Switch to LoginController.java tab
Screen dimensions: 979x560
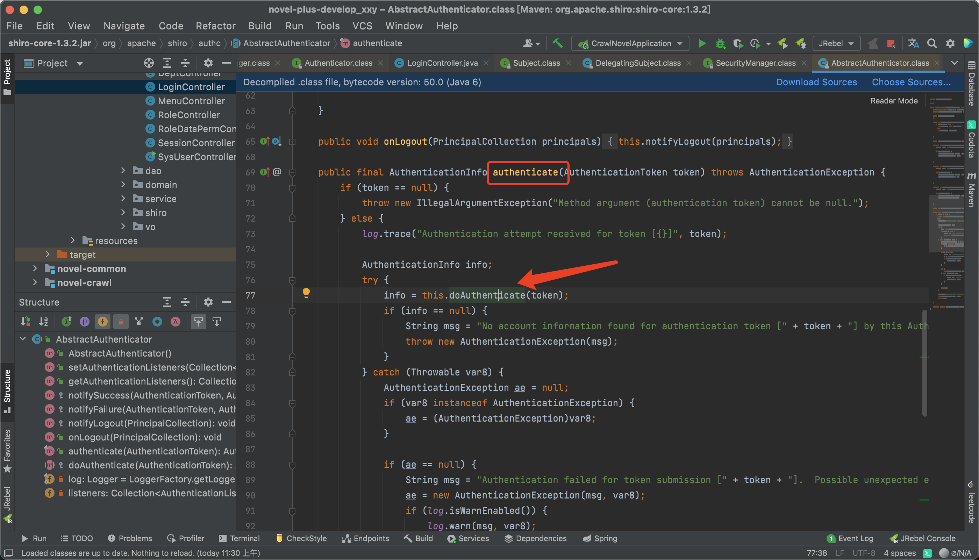tap(442, 63)
